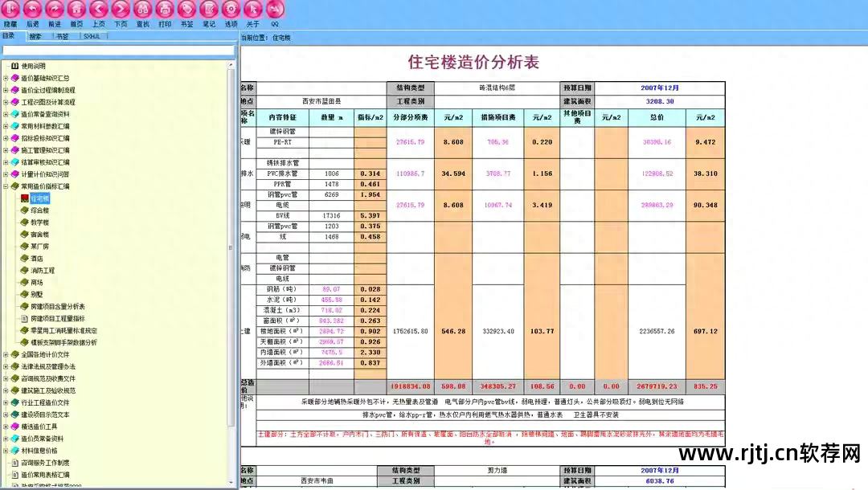This screenshot has width=868, height=490.
Task: Open the 查找 binoculars search icon
Action: coord(143,10)
